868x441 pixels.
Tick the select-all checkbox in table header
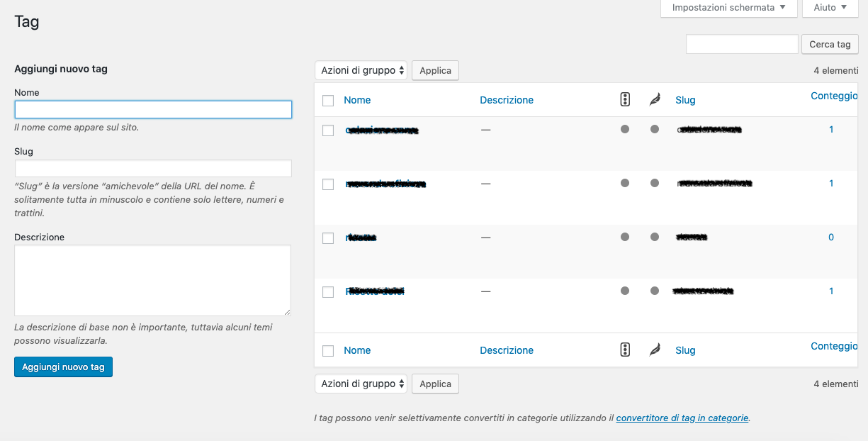coord(328,101)
